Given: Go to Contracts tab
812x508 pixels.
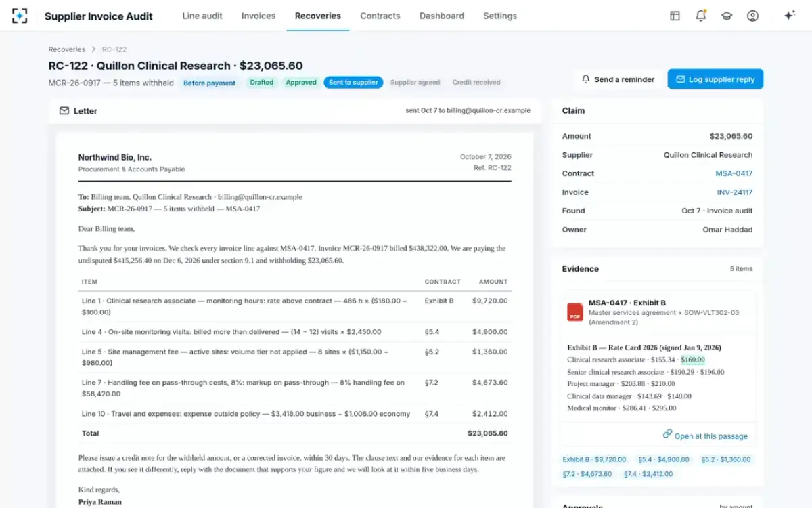Looking at the screenshot, I should coord(380,16).
